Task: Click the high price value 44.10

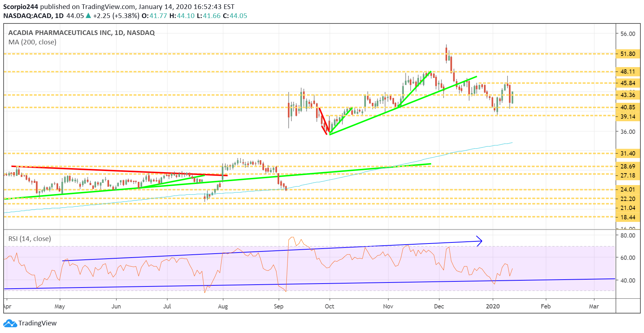Action: coord(186,16)
